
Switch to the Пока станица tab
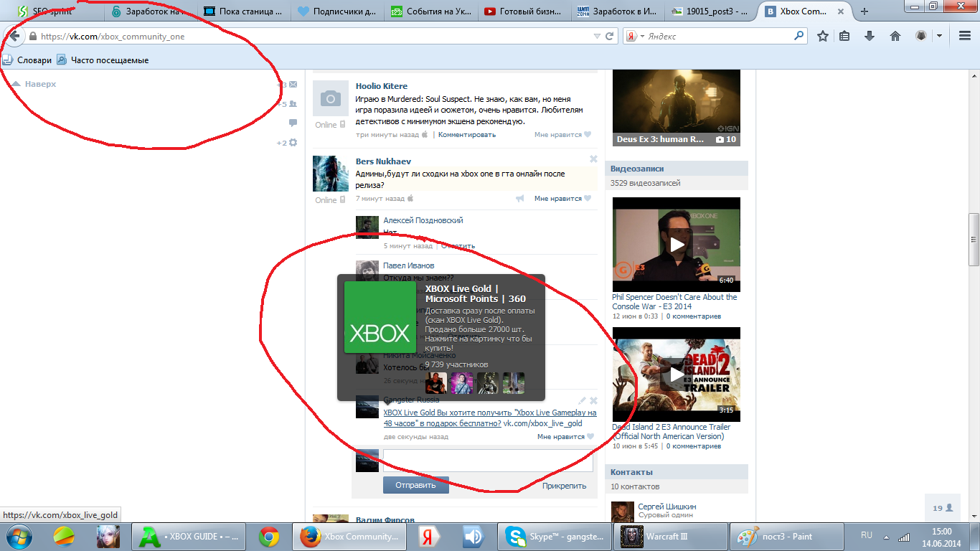245,11
